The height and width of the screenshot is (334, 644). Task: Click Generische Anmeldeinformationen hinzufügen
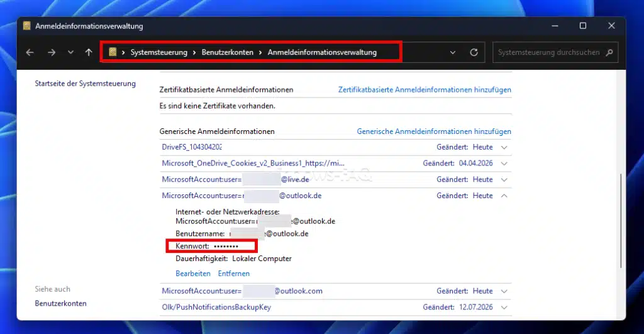click(434, 131)
